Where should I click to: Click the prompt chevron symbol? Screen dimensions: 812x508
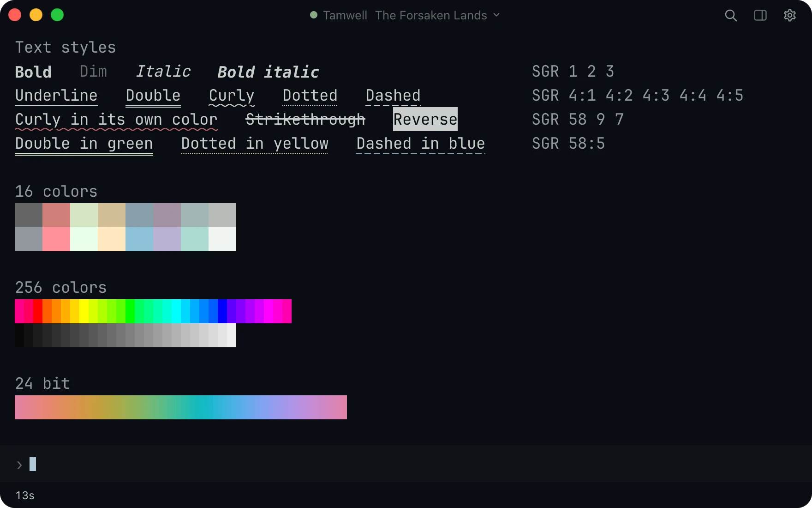pyautogui.click(x=19, y=465)
